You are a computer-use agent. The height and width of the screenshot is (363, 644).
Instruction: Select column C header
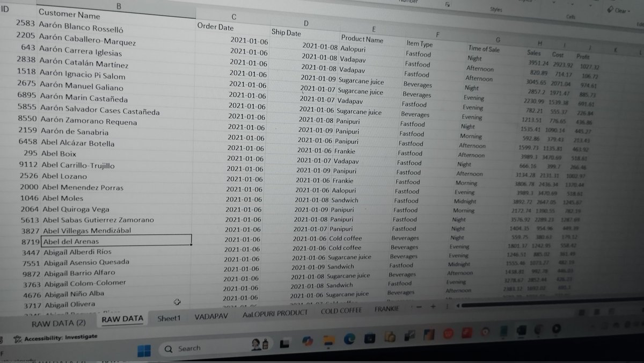(x=233, y=17)
